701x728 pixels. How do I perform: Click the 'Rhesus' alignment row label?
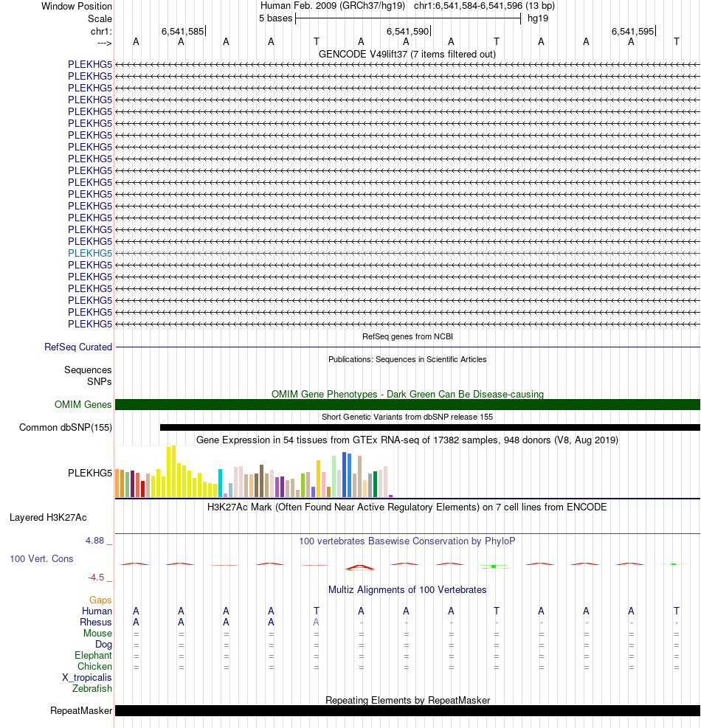(96, 622)
